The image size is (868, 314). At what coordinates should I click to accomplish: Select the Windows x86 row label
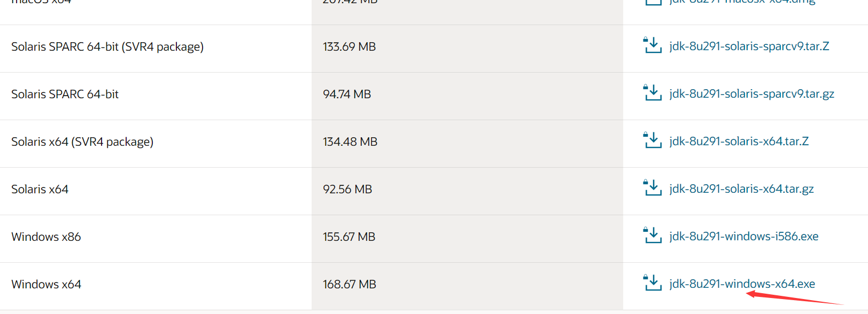[46, 237]
